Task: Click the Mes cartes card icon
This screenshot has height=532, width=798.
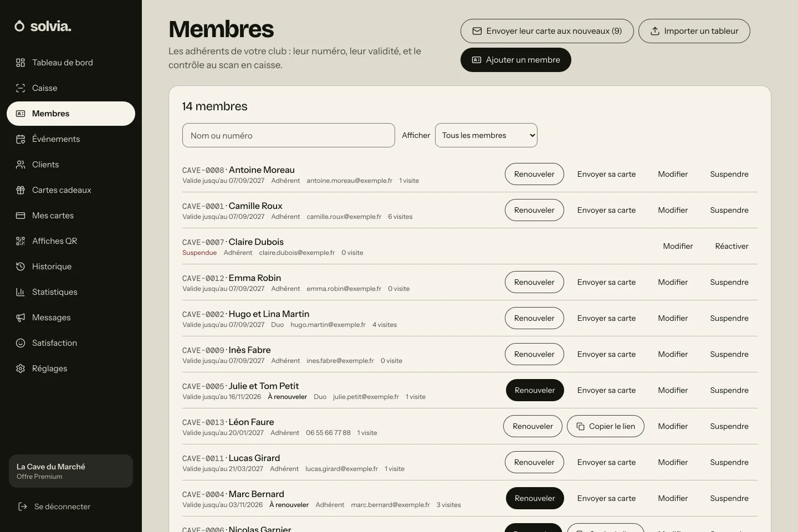Action: [21, 216]
